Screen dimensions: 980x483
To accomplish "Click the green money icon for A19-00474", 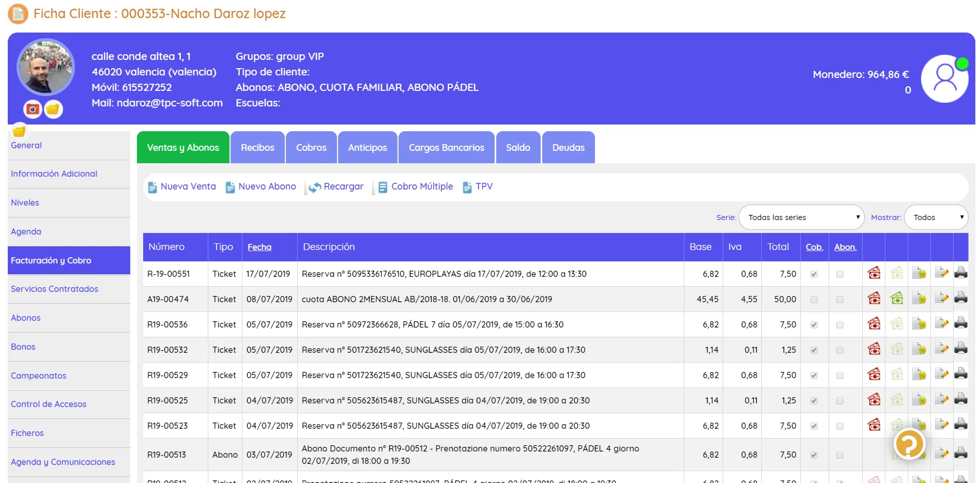I will click(897, 298).
